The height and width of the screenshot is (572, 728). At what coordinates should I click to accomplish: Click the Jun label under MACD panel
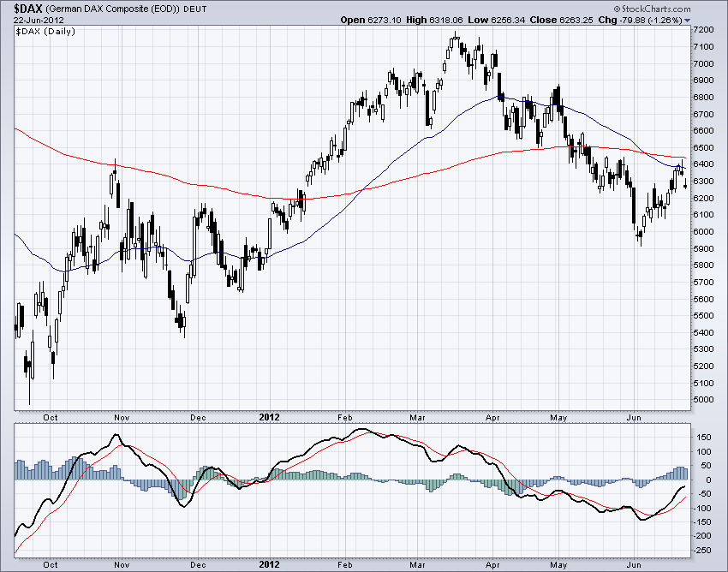click(634, 564)
